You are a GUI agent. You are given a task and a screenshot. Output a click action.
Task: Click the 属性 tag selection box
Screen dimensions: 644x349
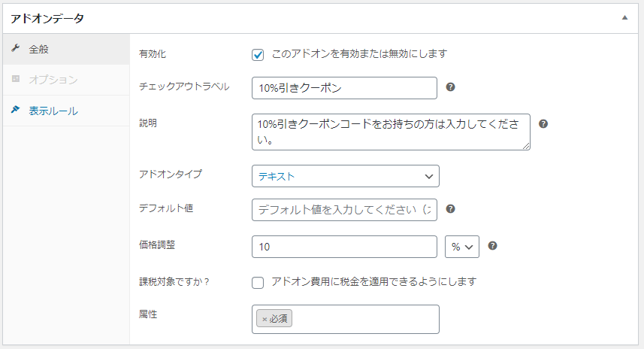click(346, 319)
